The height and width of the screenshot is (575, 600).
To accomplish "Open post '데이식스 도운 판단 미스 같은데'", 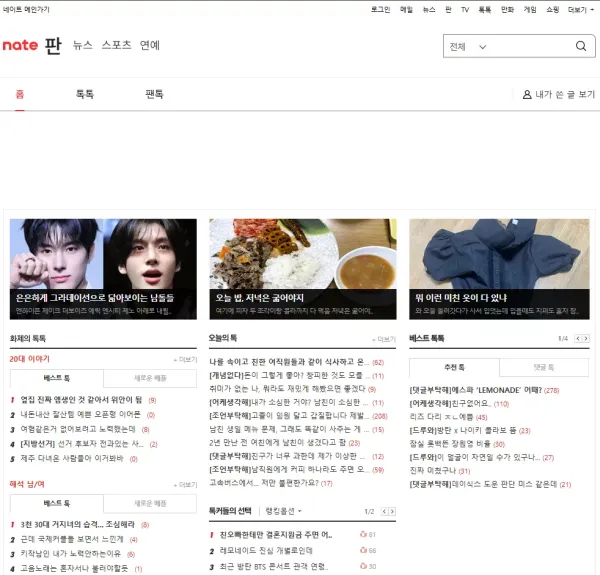I will click(483, 484).
